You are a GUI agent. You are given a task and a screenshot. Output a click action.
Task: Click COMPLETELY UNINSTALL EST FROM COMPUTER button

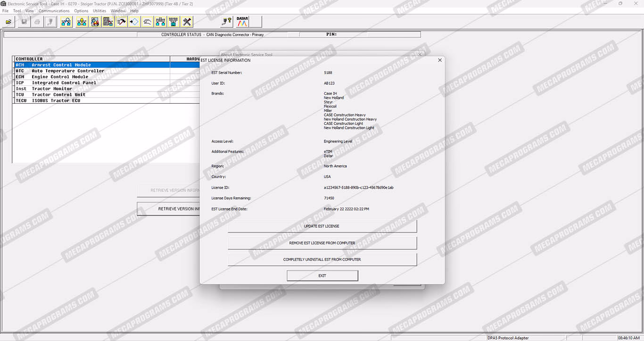tap(322, 260)
